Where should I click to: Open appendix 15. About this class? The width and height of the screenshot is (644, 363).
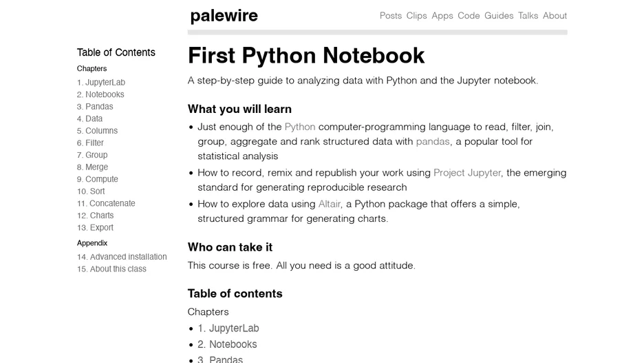[111, 269]
